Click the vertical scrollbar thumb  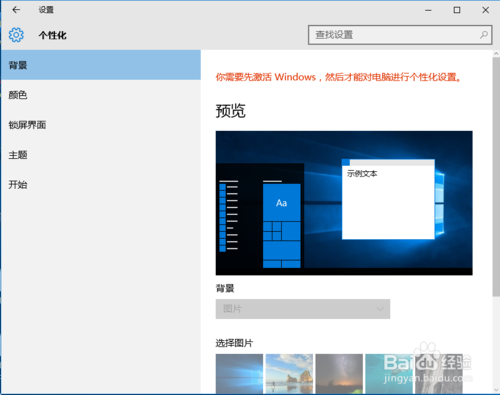[x=496, y=177]
